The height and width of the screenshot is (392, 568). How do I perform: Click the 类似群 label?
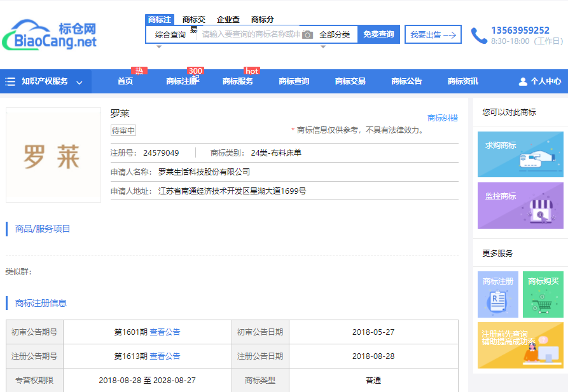tap(18, 271)
